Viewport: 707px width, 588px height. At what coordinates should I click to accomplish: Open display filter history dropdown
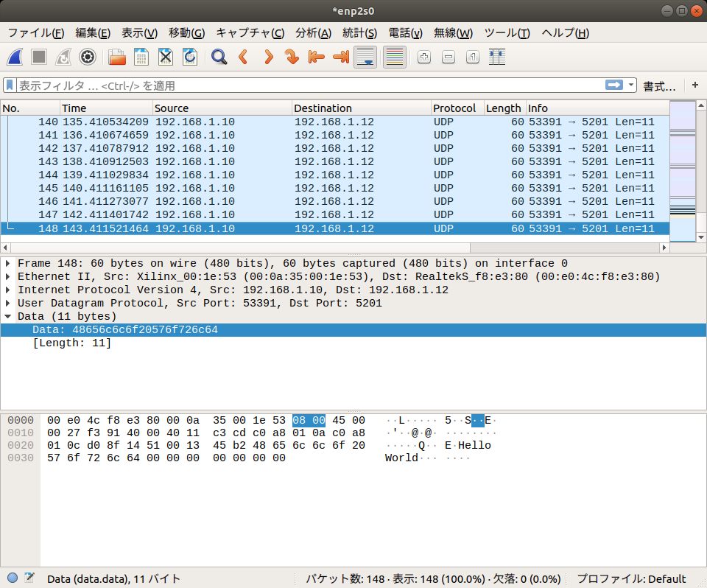(x=631, y=85)
